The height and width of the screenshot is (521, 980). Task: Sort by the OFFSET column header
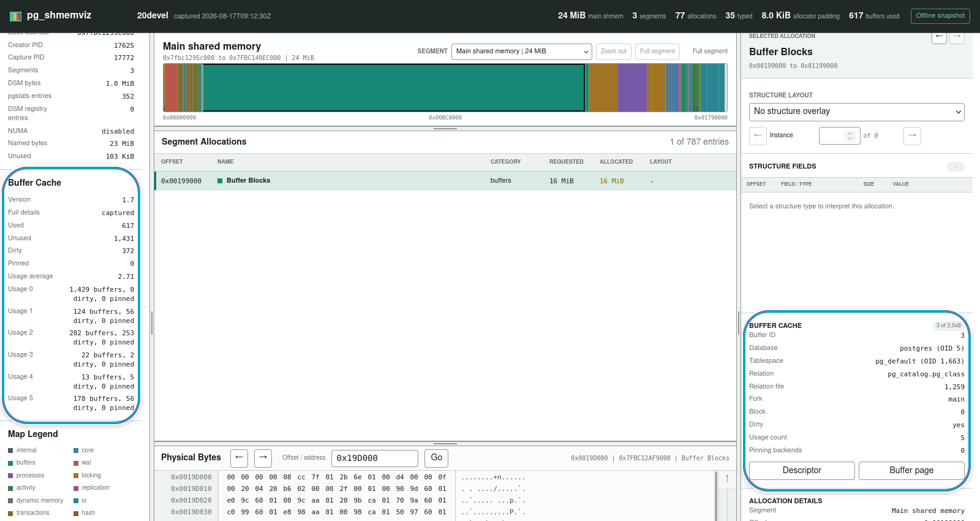(x=172, y=162)
